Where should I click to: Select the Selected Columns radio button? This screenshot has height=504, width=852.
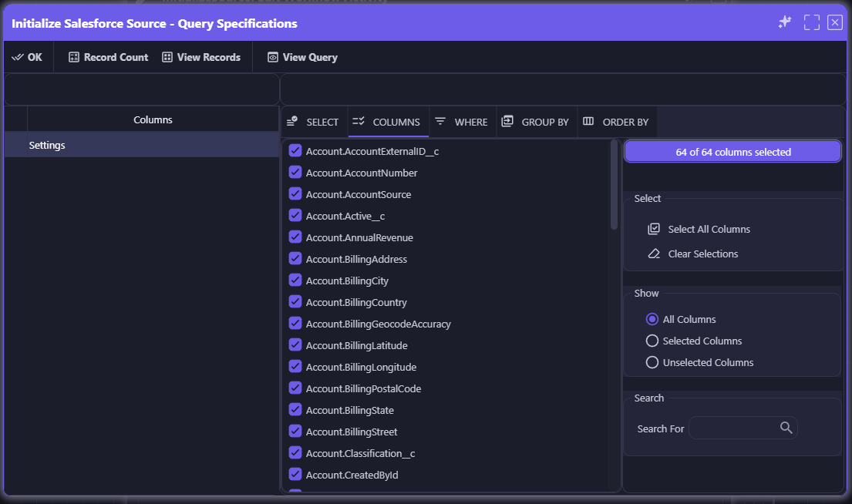652,341
